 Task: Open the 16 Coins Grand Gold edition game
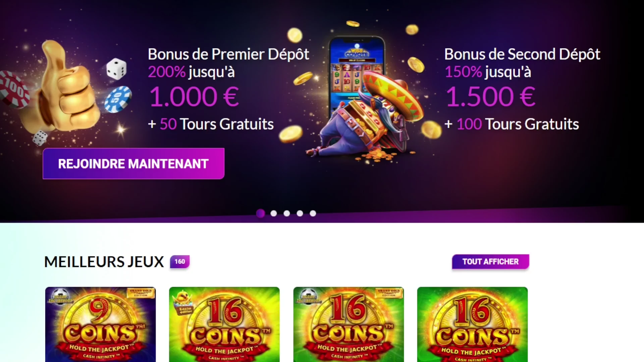tap(348, 324)
